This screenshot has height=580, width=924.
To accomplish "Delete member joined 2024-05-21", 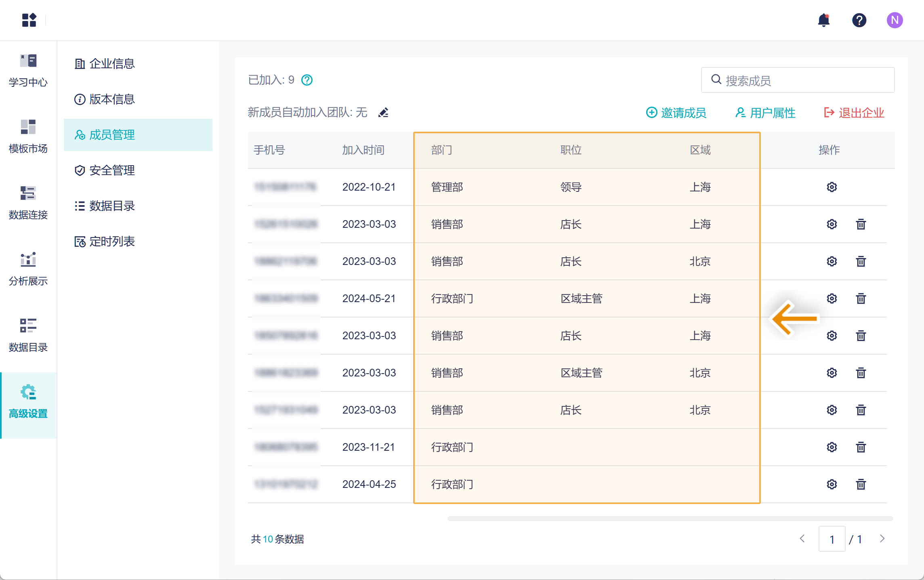I will (x=861, y=298).
